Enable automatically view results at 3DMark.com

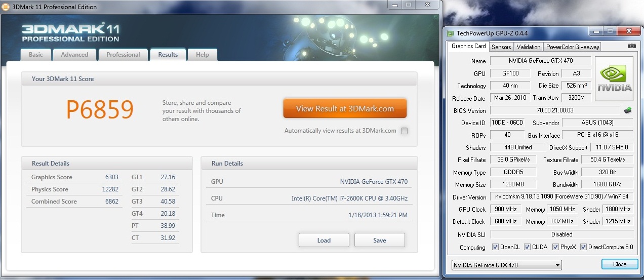(x=404, y=131)
